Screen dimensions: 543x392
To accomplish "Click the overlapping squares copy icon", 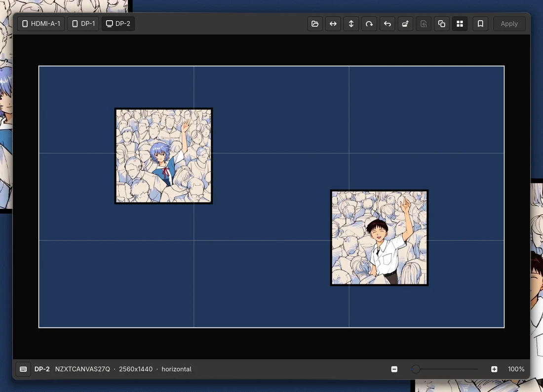I will [441, 24].
